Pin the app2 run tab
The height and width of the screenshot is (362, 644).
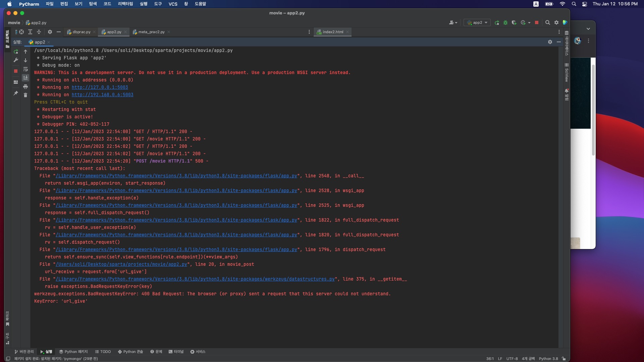tap(16, 93)
